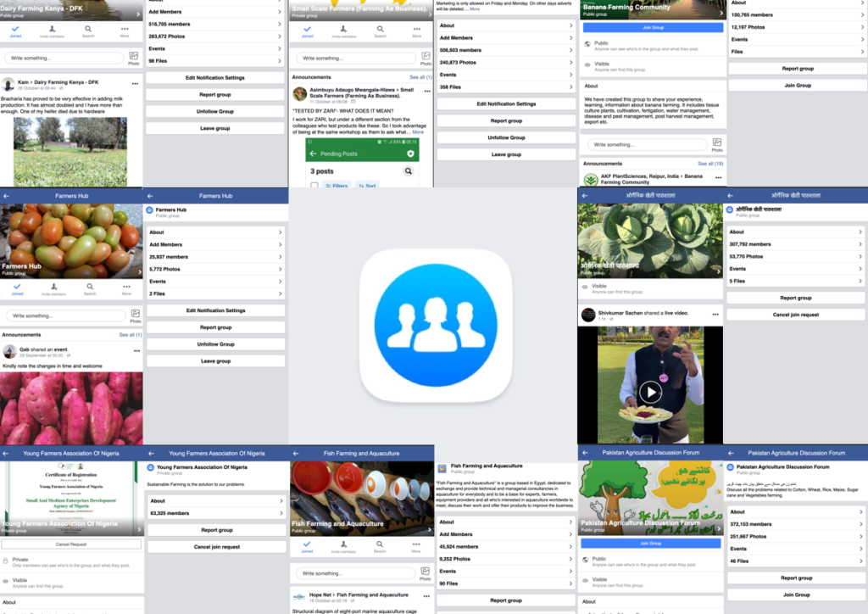Expand the 12,197 Photos row

797,27
